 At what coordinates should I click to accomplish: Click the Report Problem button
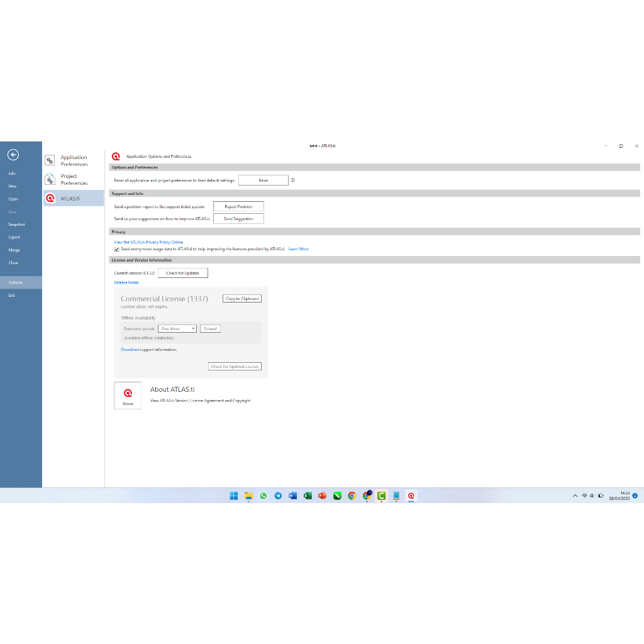[x=238, y=206]
